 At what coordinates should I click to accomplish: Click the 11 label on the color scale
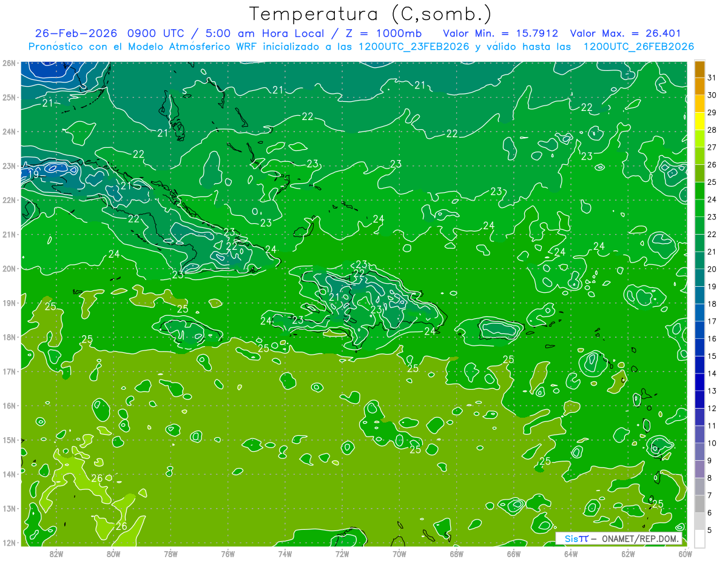(712, 426)
